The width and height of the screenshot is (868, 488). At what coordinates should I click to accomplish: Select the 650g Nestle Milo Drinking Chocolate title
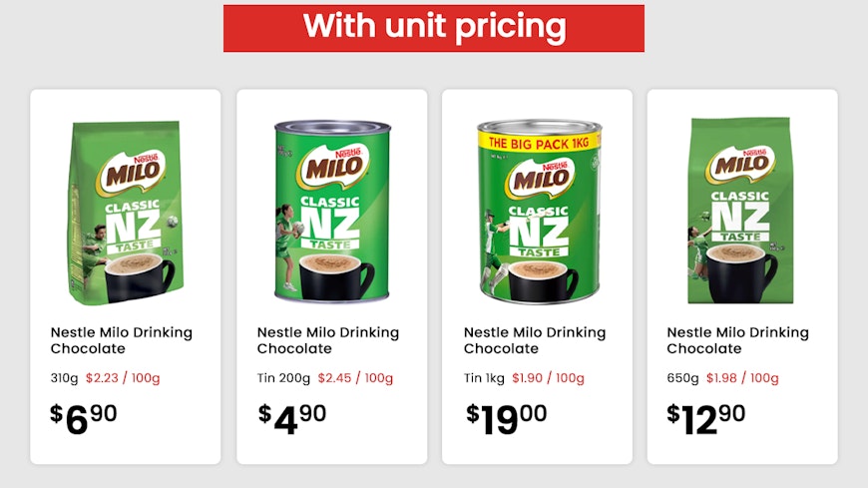coord(737,340)
